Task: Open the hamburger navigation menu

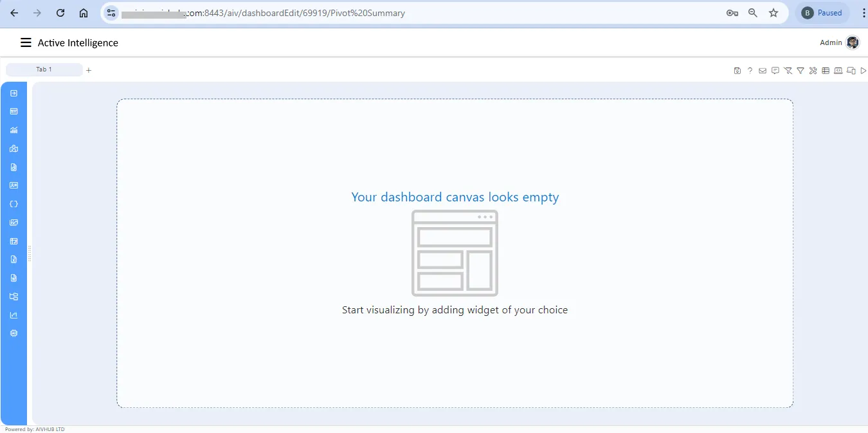Action: click(25, 42)
